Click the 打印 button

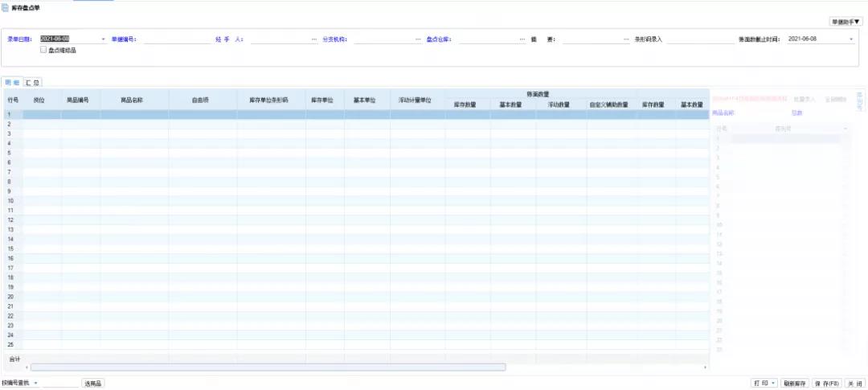click(x=764, y=384)
